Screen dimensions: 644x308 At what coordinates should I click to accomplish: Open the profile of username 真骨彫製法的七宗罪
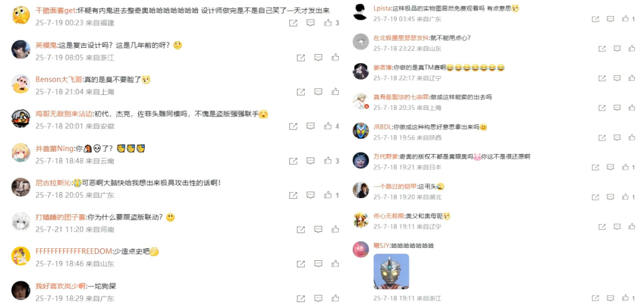[x=401, y=97]
